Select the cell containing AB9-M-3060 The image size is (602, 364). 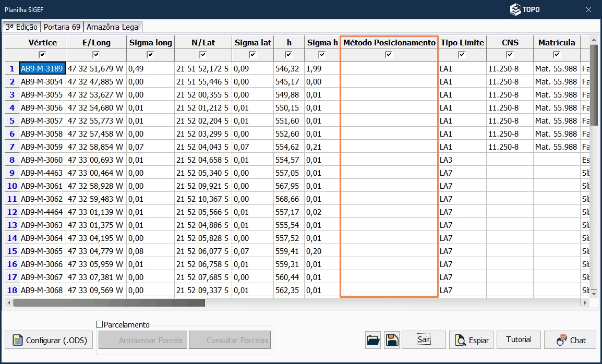click(x=42, y=160)
